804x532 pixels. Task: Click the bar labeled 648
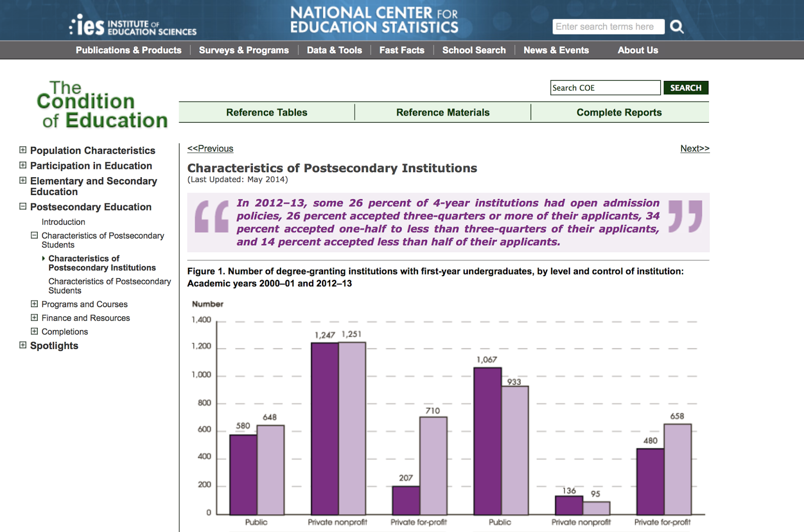tap(270, 470)
